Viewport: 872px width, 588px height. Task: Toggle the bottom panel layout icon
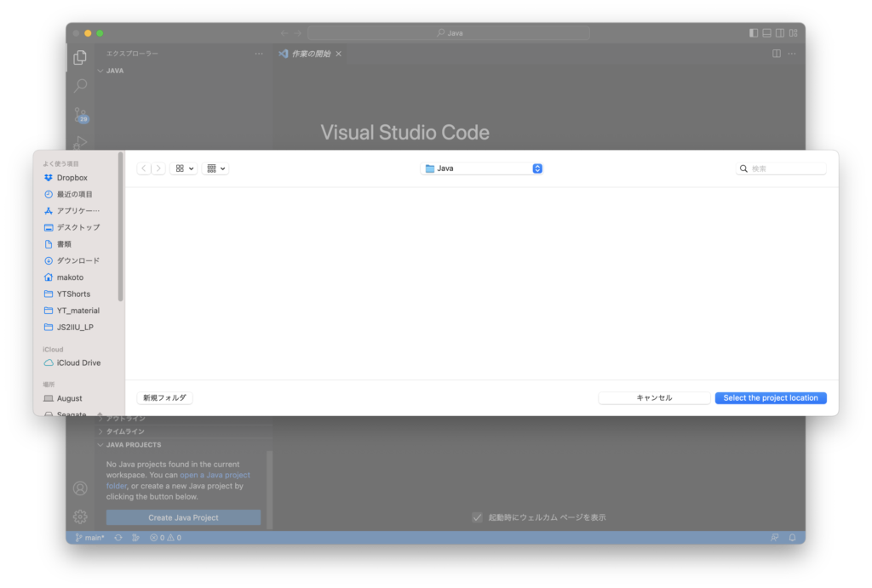pos(766,33)
